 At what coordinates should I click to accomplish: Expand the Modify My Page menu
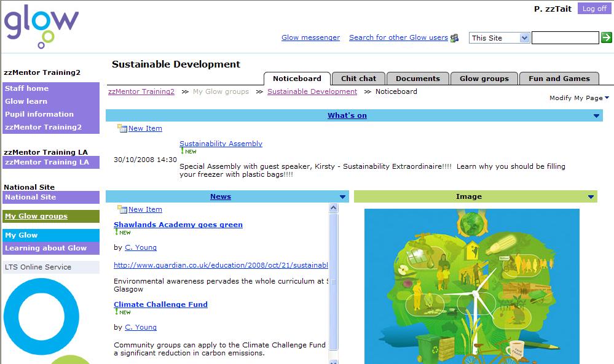click(x=579, y=98)
